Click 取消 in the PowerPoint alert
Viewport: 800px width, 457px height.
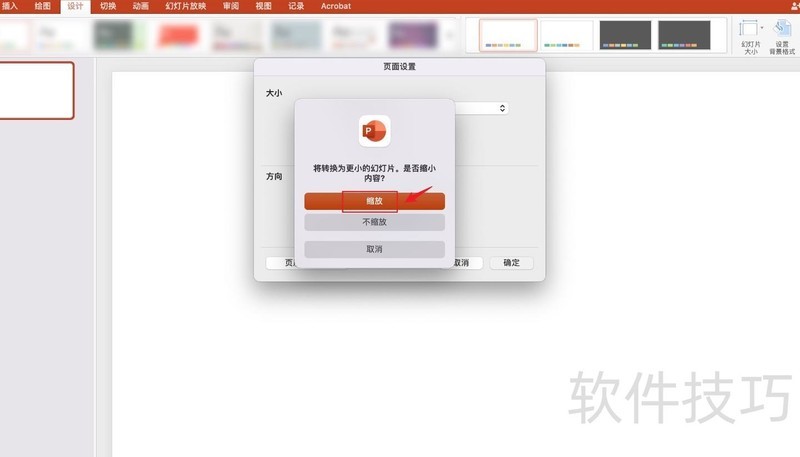[x=374, y=249]
